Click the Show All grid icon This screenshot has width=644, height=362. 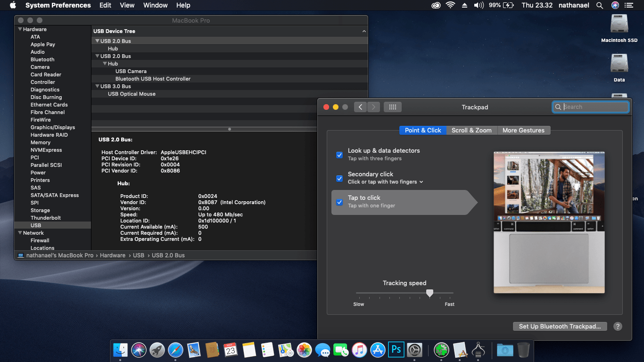coord(392,107)
